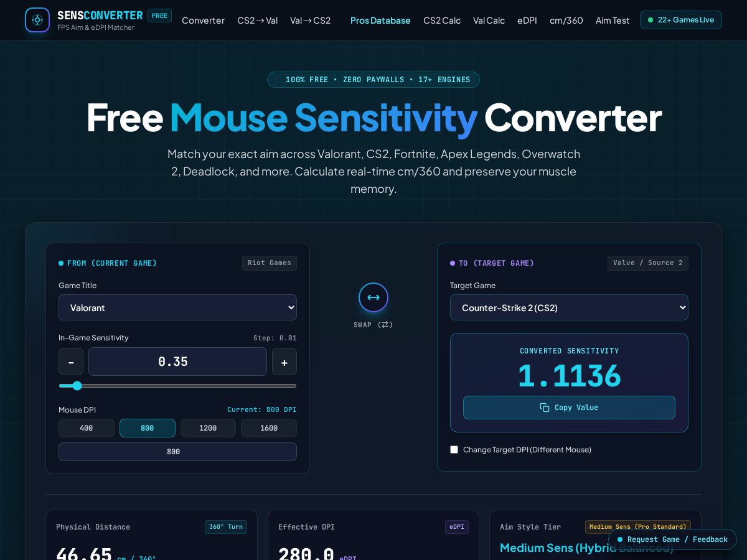Viewport: 747px width, 560px height.
Task: Select the 1600 DPI preset
Action: 269,428
